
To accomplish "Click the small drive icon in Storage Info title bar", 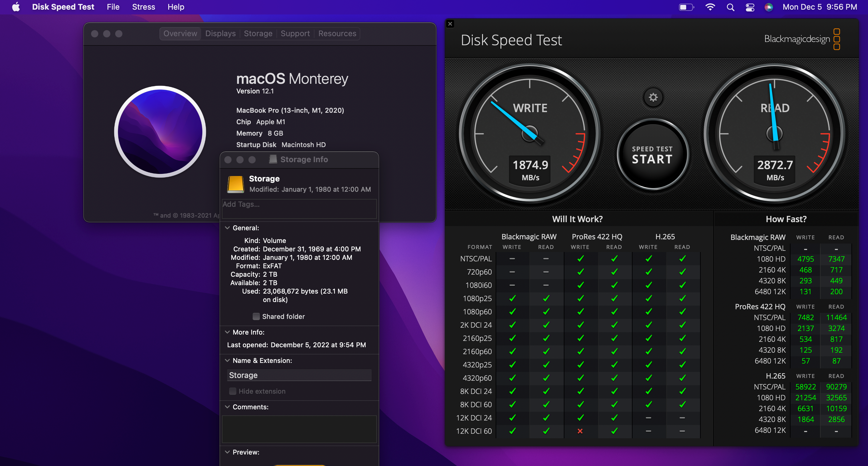I will tap(273, 159).
